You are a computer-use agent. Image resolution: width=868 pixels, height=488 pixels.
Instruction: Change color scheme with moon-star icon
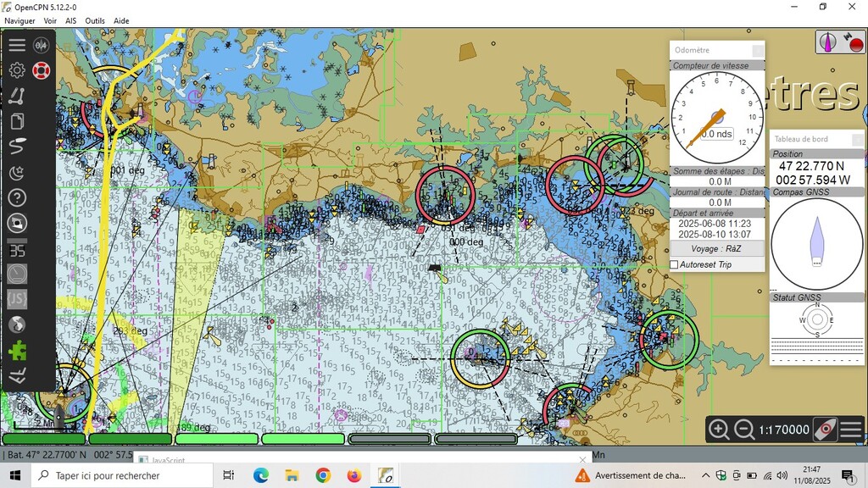(x=17, y=173)
